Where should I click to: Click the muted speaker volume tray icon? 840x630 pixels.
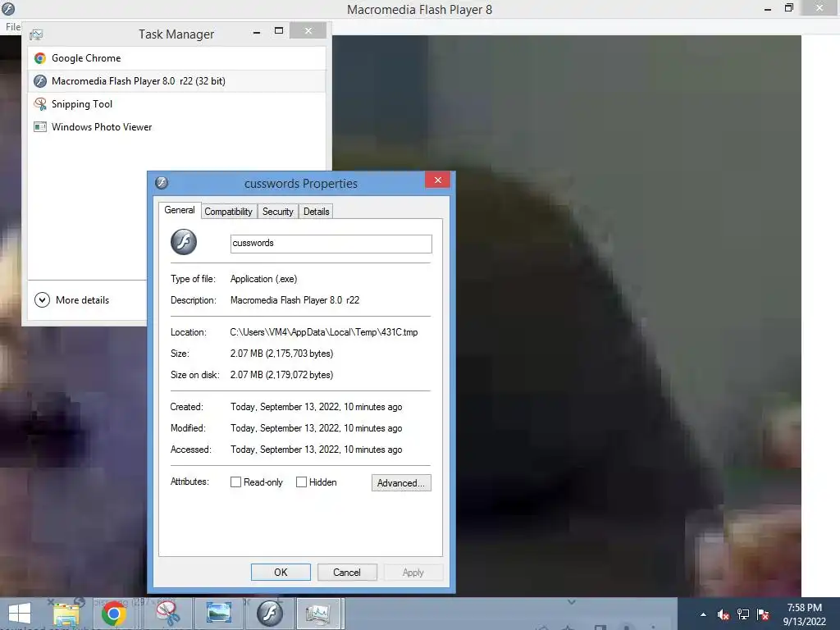(724, 614)
